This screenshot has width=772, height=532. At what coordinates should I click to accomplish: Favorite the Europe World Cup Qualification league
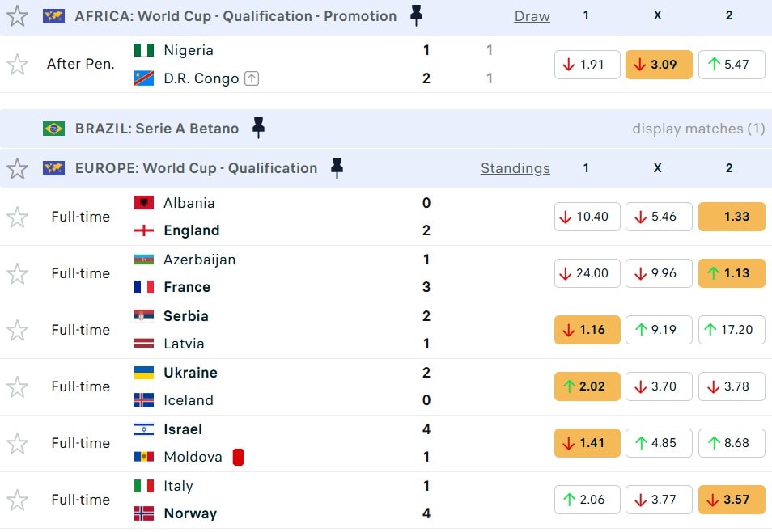click(x=17, y=168)
